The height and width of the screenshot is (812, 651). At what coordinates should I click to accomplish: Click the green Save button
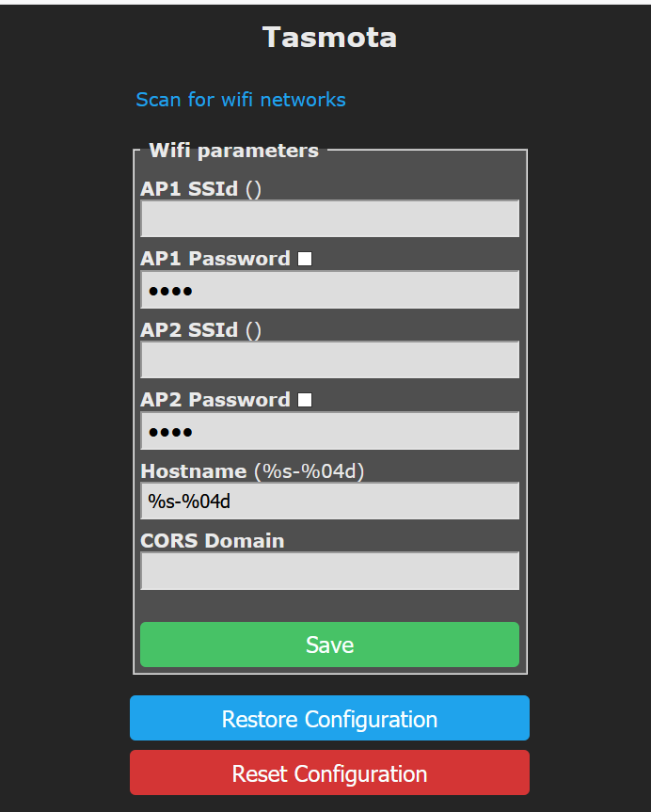click(329, 645)
